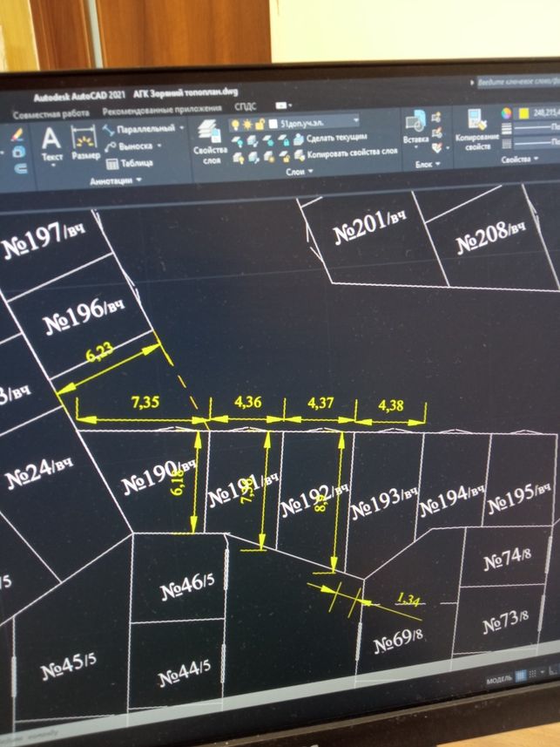Click the lineweight icon in Свойства panel
The image size is (560, 747).
pyautogui.click(x=507, y=129)
